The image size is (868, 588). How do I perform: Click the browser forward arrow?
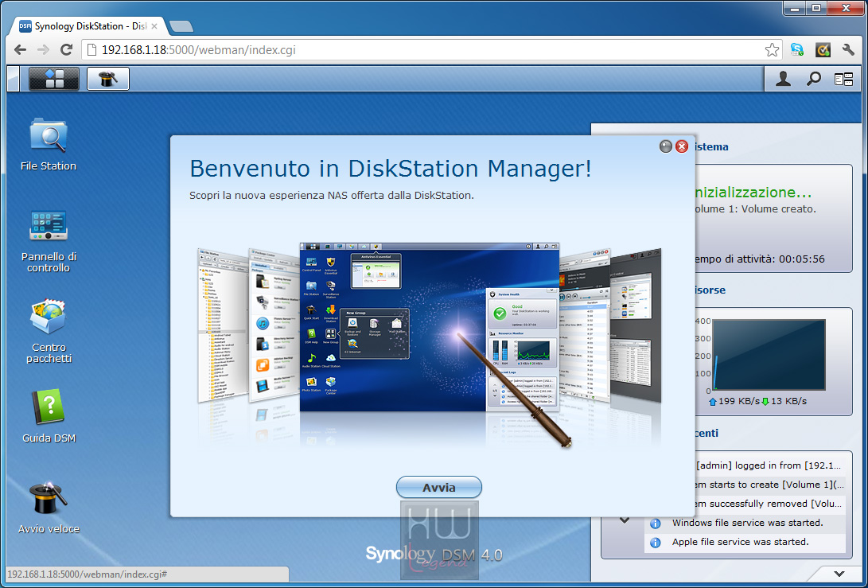click(x=43, y=50)
